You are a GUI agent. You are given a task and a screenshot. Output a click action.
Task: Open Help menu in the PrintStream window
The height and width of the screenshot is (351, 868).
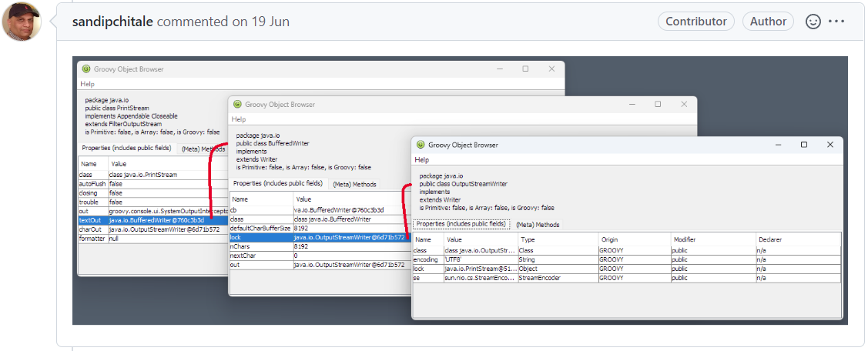pyautogui.click(x=87, y=84)
